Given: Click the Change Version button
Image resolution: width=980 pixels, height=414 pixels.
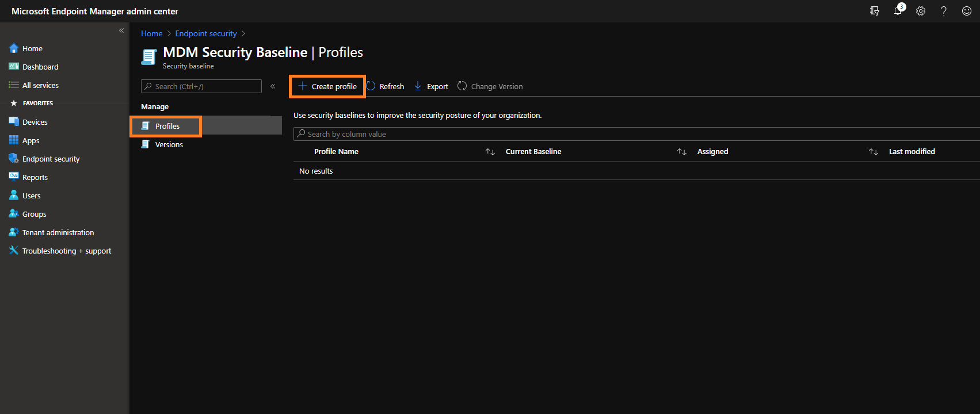Looking at the screenshot, I should point(490,86).
